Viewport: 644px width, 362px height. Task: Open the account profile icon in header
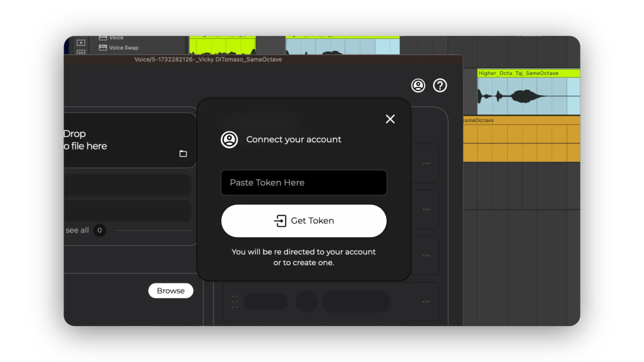[x=418, y=85]
